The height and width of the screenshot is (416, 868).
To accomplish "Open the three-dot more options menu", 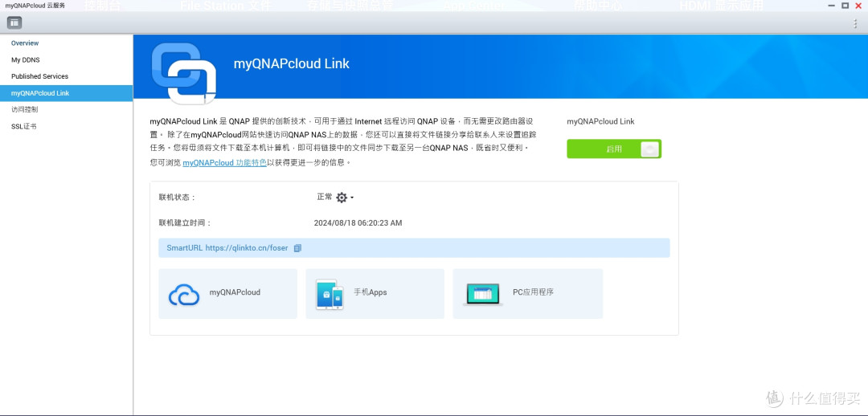I will coord(856,23).
